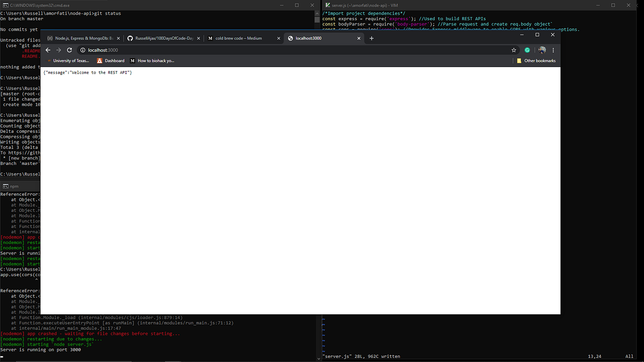The height and width of the screenshot is (362, 644).
Task: Click the forward navigation arrow in Chrome
Action: tap(58, 50)
